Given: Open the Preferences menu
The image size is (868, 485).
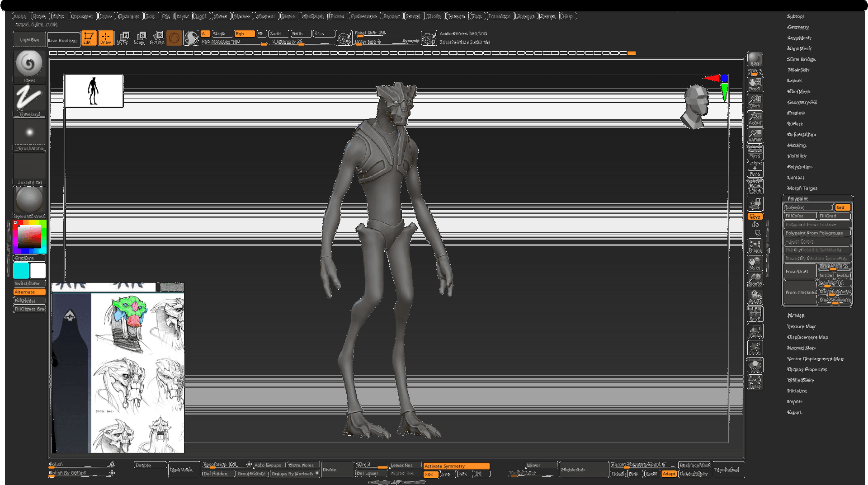Looking at the screenshot, I should click(363, 16).
